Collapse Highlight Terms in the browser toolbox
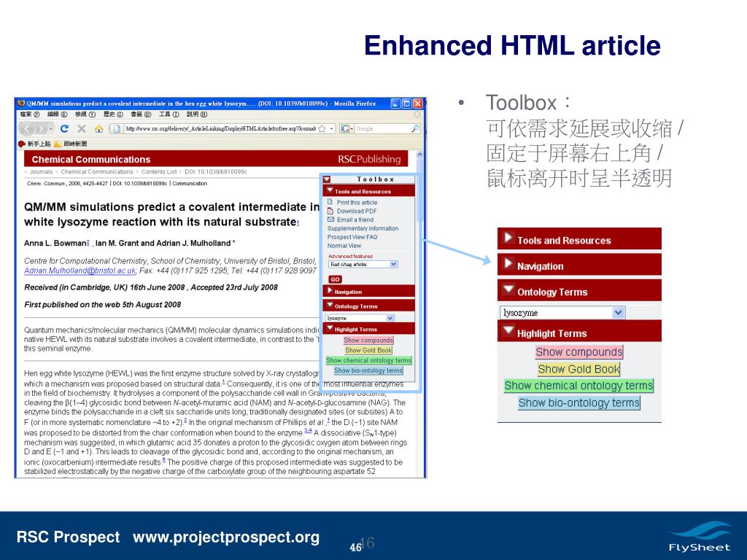 [x=329, y=328]
